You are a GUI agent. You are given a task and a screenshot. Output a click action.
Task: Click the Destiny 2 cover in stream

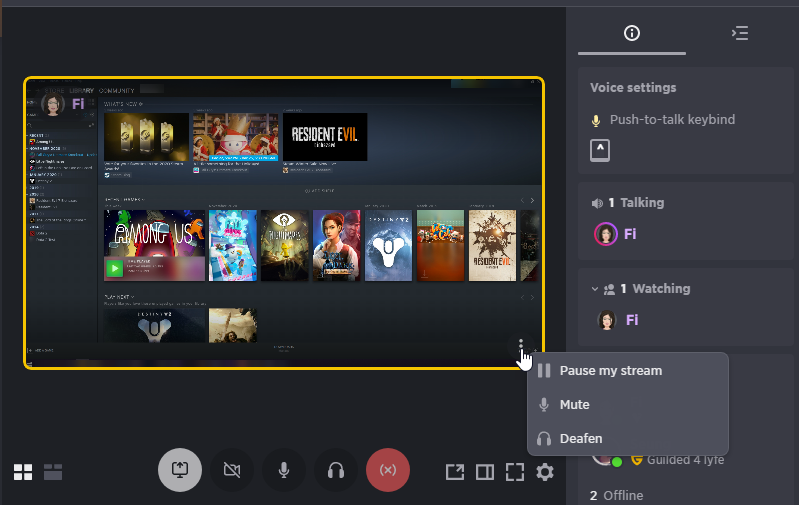[388, 245]
